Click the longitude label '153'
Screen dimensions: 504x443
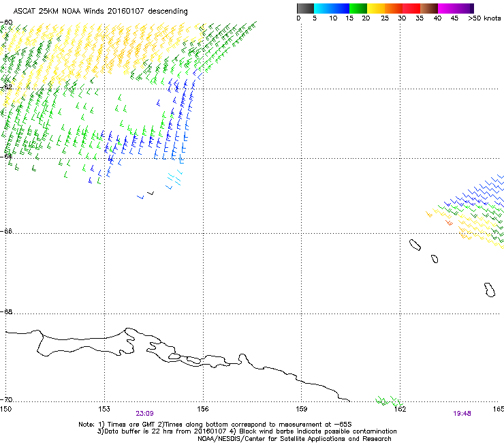(x=104, y=409)
